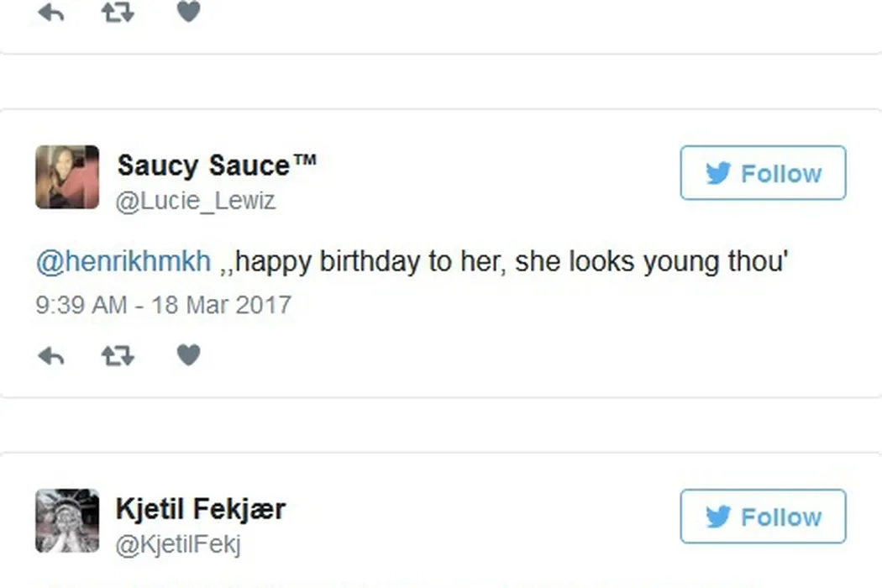Click the happy birthday tweet text
Viewport: 882px width, 588px height.
tap(504, 262)
